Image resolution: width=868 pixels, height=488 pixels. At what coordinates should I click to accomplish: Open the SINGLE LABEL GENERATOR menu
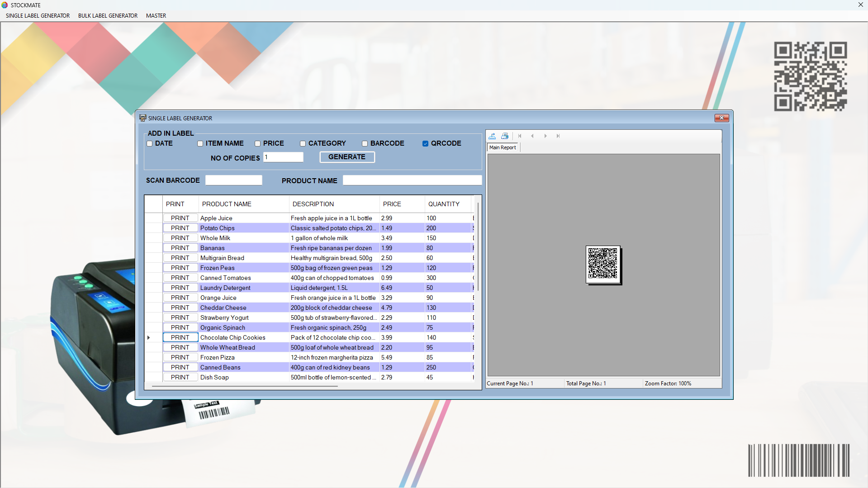pos(38,15)
